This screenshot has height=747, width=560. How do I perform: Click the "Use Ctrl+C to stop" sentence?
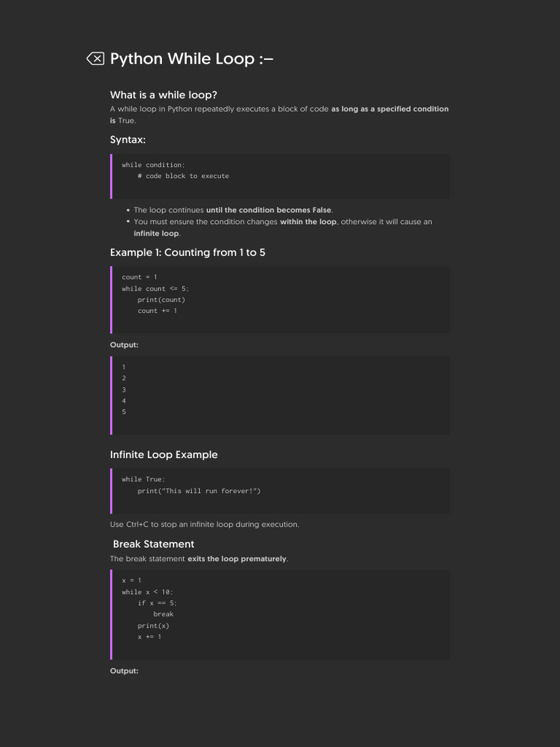coord(204,525)
